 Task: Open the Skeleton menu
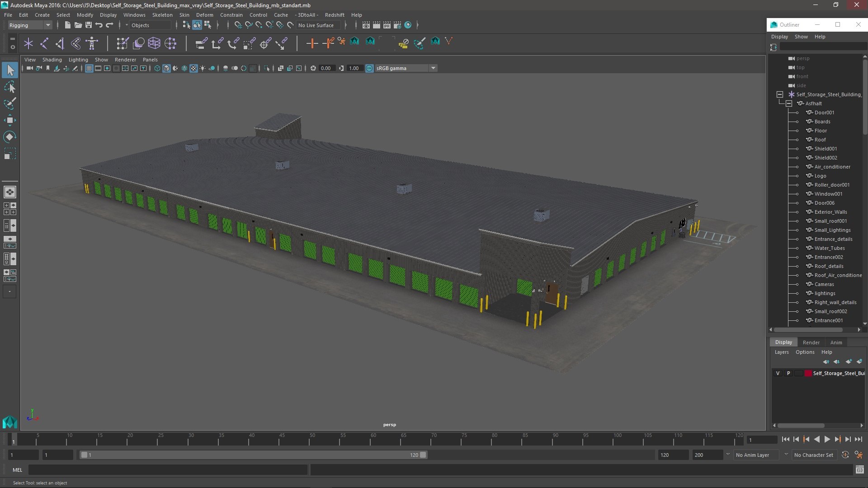pos(162,15)
